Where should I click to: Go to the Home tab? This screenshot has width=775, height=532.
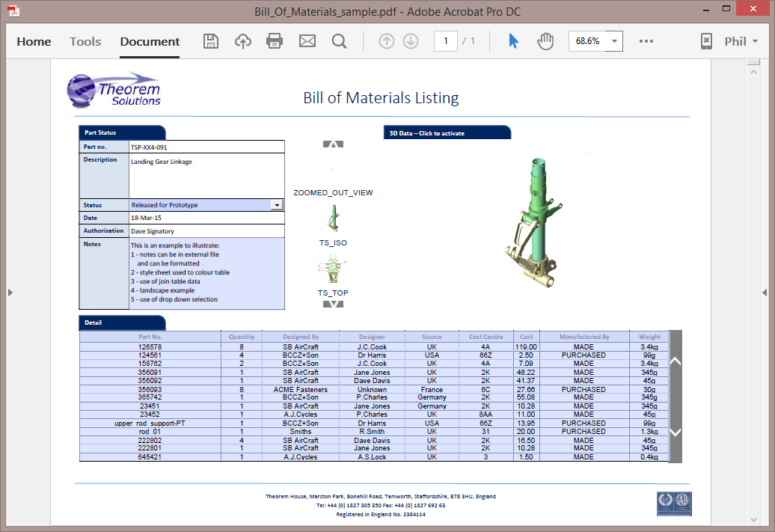34,42
